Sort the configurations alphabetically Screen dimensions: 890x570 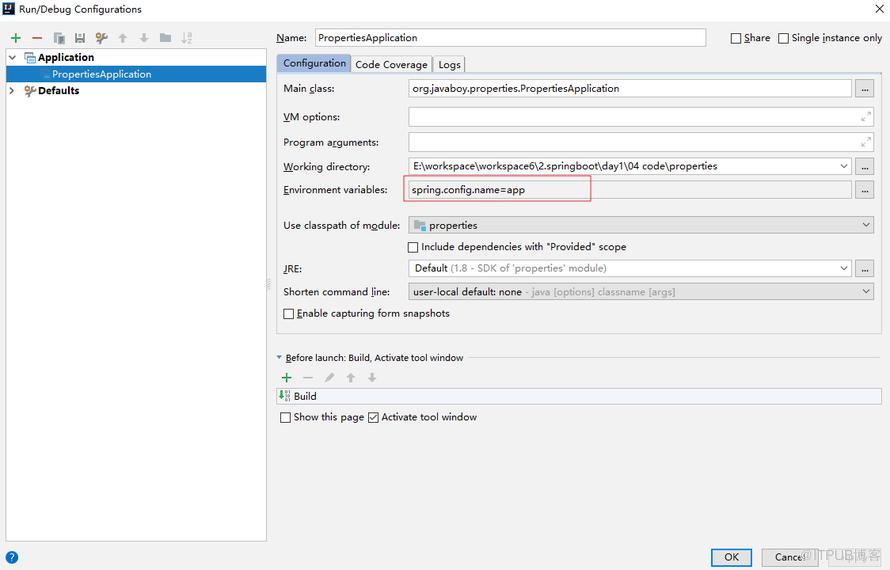click(187, 38)
